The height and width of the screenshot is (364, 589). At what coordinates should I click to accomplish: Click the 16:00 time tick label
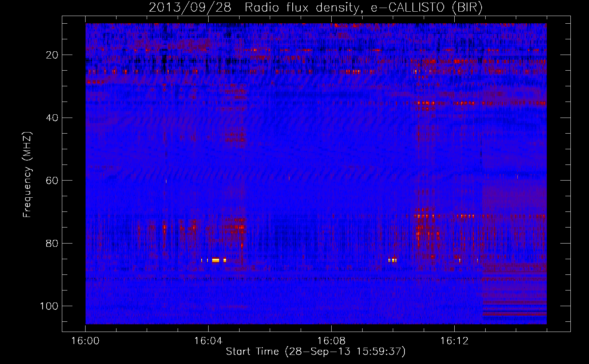coord(86,341)
